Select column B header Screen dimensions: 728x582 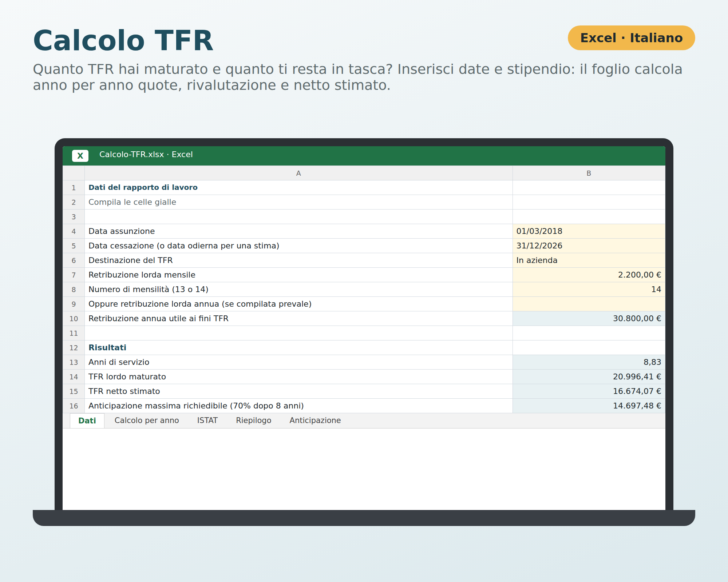(589, 173)
